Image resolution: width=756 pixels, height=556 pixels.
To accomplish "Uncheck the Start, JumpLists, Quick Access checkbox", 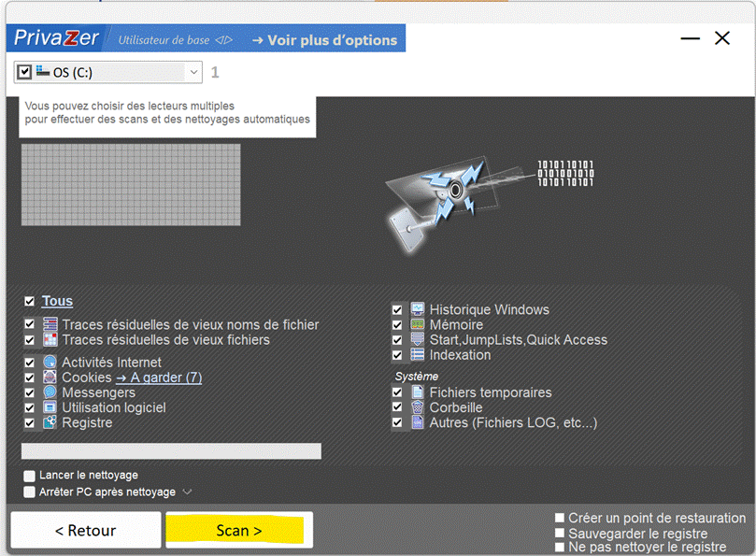I will [397, 340].
